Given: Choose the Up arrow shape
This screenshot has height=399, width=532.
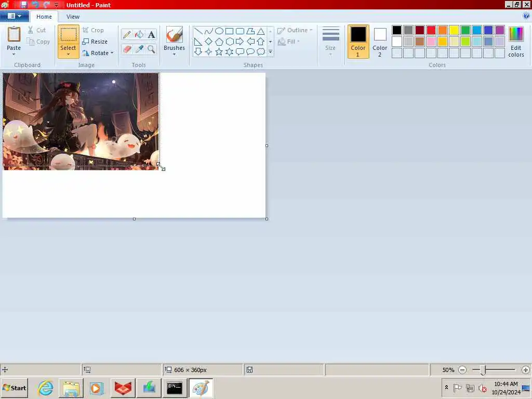Looking at the screenshot, I should point(261,42).
